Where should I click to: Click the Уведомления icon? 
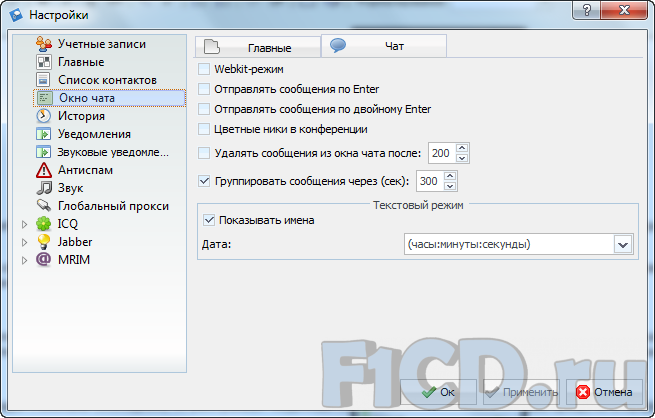(43, 134)
